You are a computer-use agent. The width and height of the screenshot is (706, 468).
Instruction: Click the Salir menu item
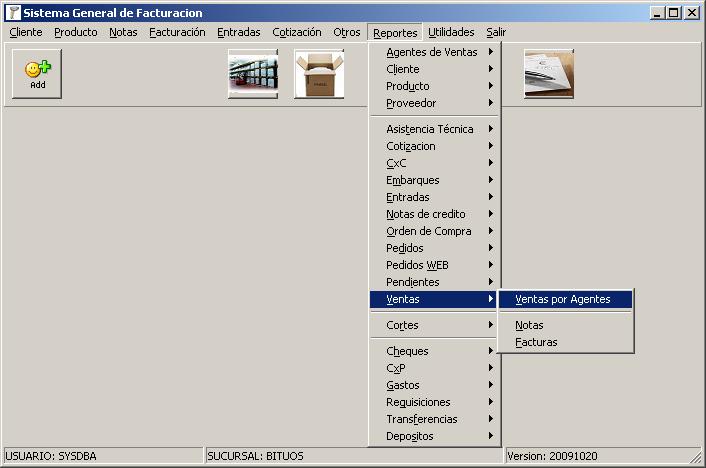point(496,32)
